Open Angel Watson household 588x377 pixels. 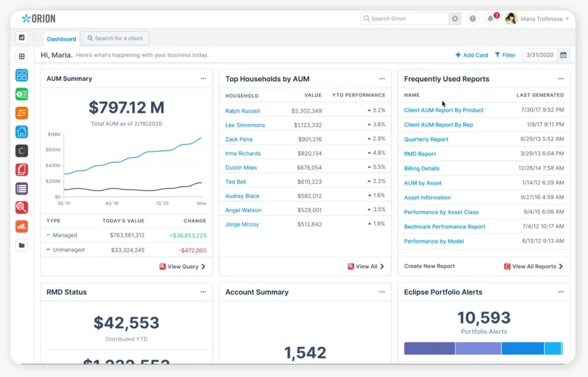coord(243,210)
